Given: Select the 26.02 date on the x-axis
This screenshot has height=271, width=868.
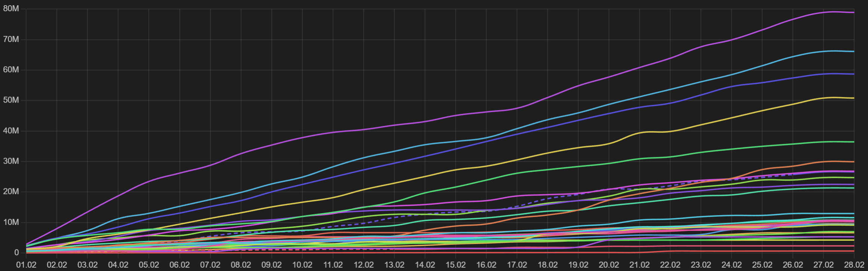Looking at the screenshot, I should (x=793, y=265).
